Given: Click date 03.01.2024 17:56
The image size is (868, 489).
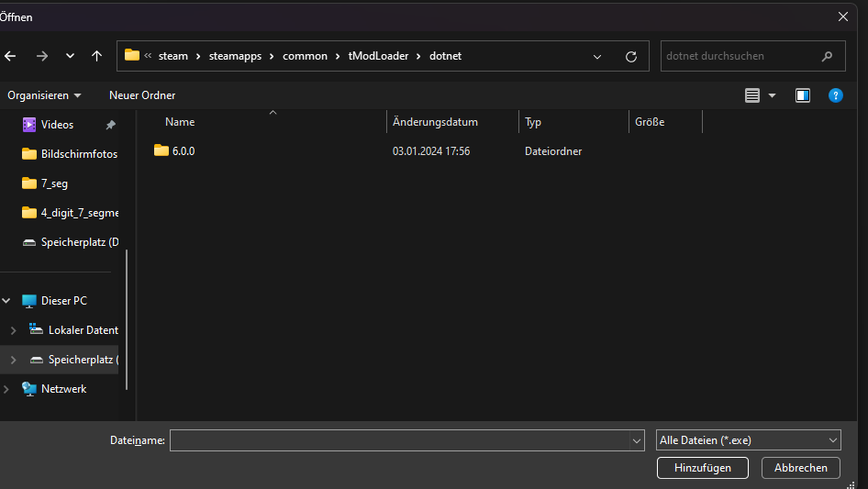Looking at the screenshot, I should click(x=431, y=151).
